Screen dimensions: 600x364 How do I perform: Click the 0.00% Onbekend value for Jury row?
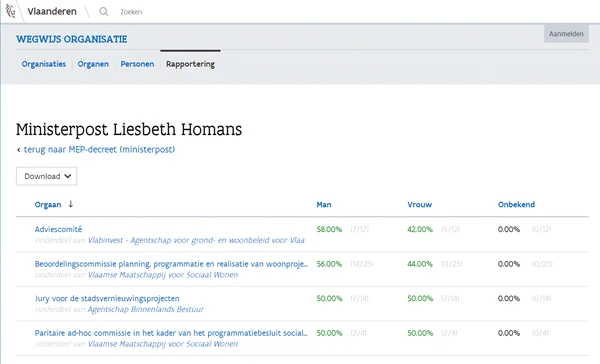click(509, 298)
